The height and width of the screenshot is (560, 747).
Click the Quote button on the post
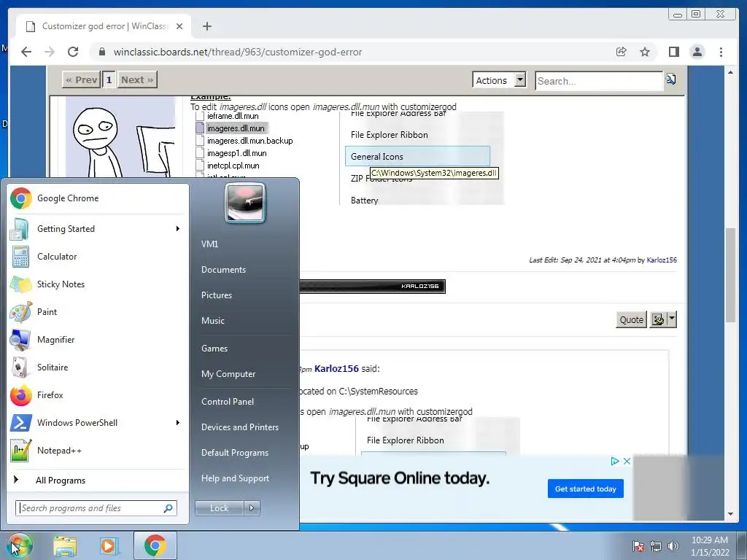(631, 319)
